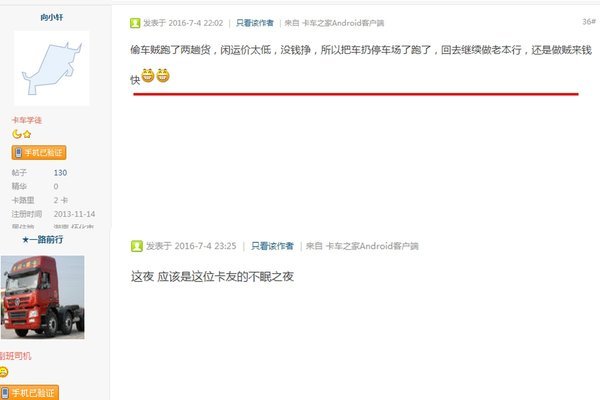Image resolution: width=600 pixels, height=400 pixels.
Task: Click the bull-shaped avatar image
Action: click(x=52, y=68)
